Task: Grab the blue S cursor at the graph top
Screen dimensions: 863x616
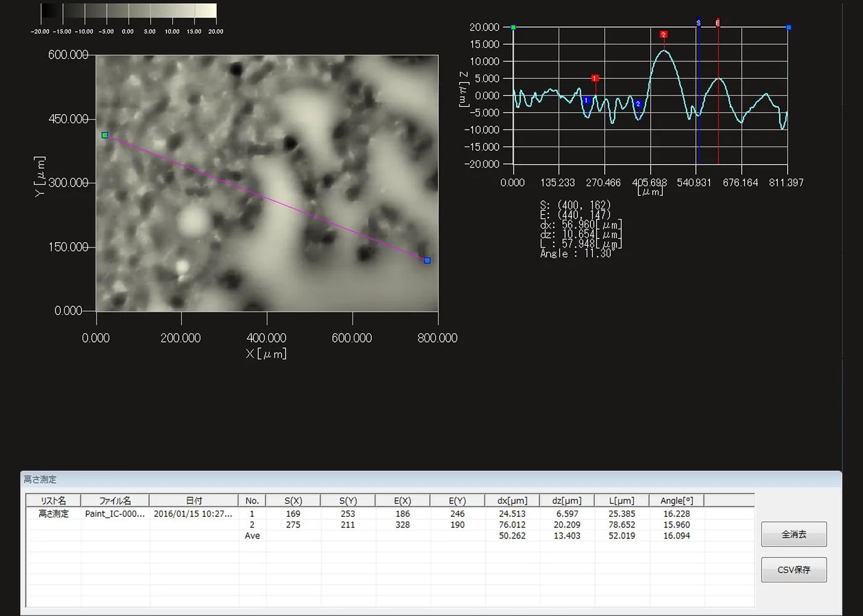Action: pos(698,23)
